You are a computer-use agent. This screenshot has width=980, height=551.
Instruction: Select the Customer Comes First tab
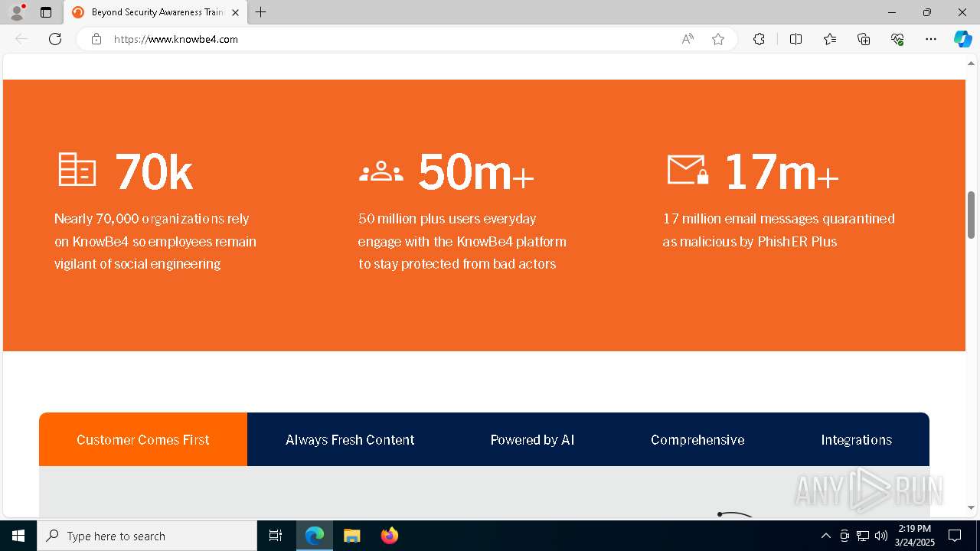pyautogui.click(x=143, y=439)
